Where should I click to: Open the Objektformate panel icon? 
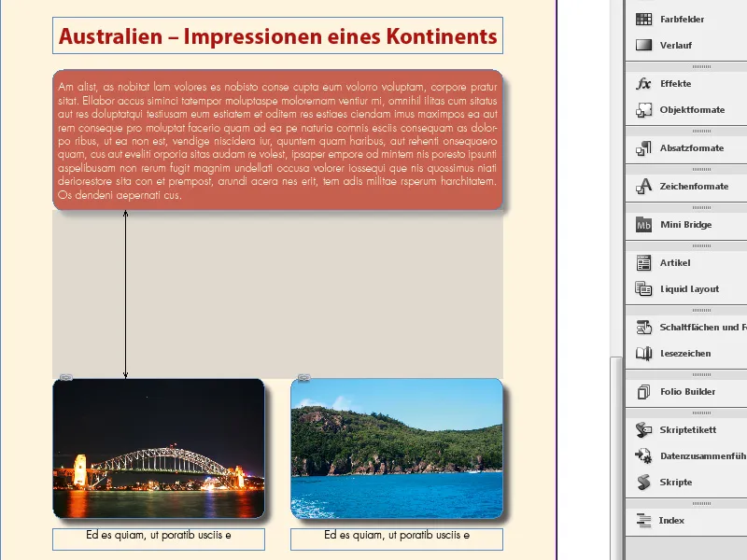643,109
